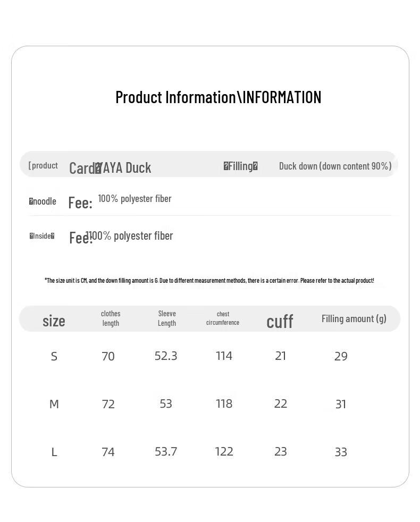Click the Product Information heading
420x522 pixels.
218,97
